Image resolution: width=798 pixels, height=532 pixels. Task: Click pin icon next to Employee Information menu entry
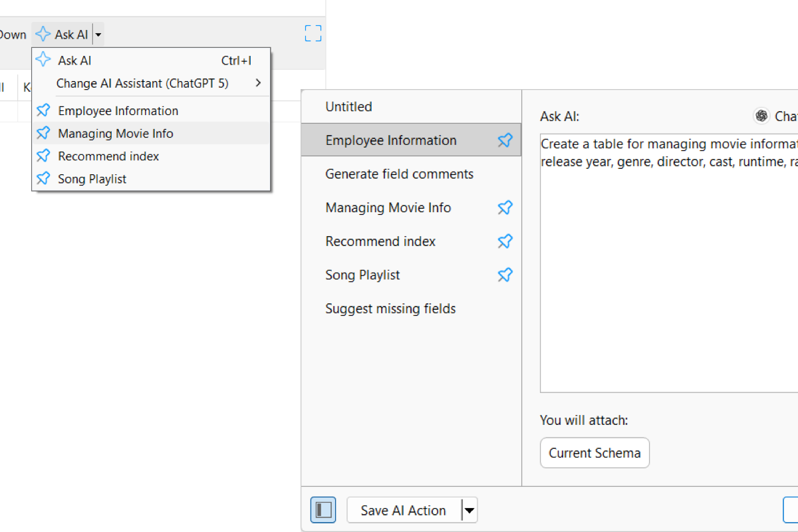point(43,110)
